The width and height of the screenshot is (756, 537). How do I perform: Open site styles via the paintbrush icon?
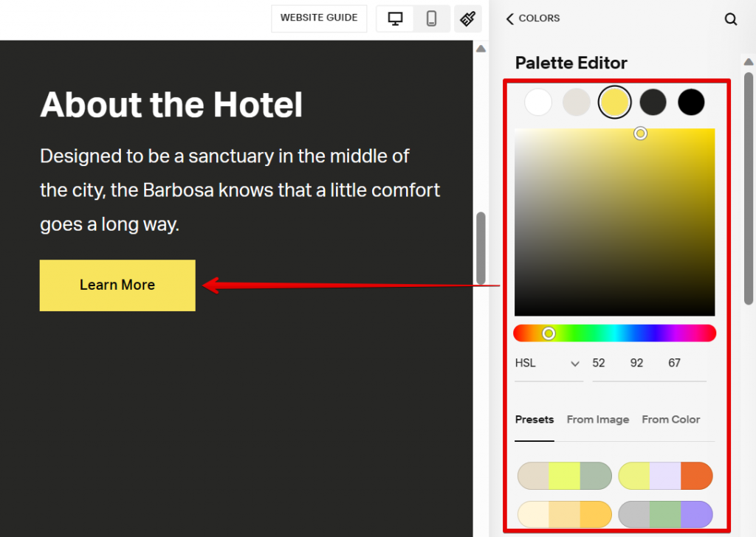[x=467, y=18]
